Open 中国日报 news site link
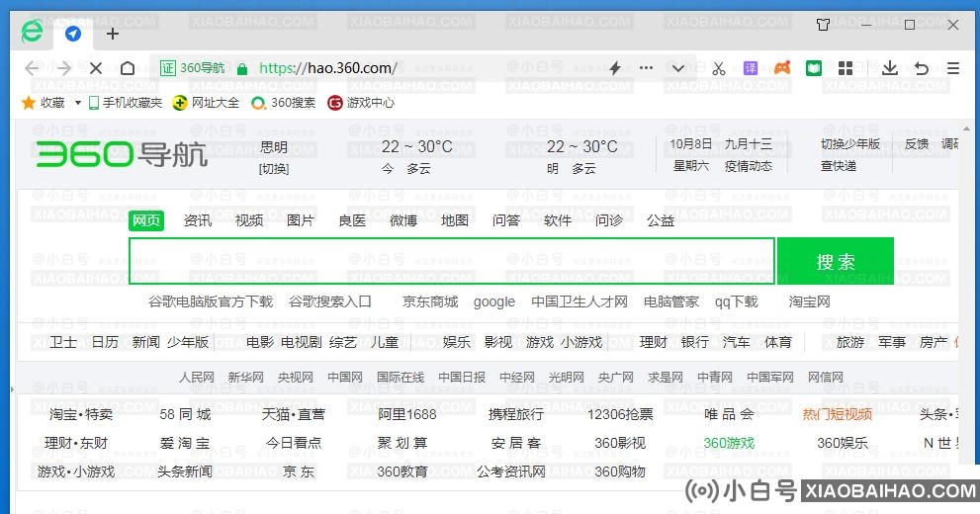Screen dimensions: 980x514 coord(462,378)
